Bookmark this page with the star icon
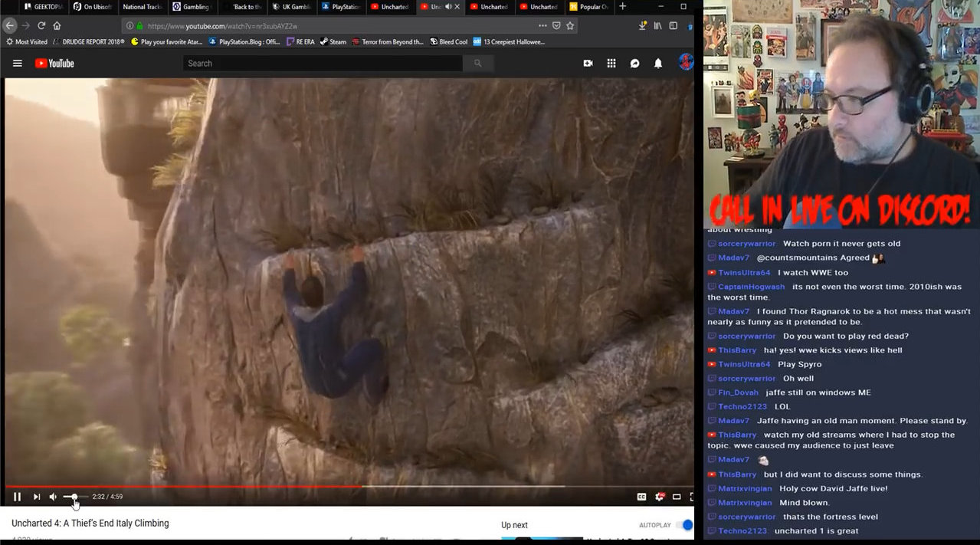Screen dimensions: 980x545 tap(570, 25)
